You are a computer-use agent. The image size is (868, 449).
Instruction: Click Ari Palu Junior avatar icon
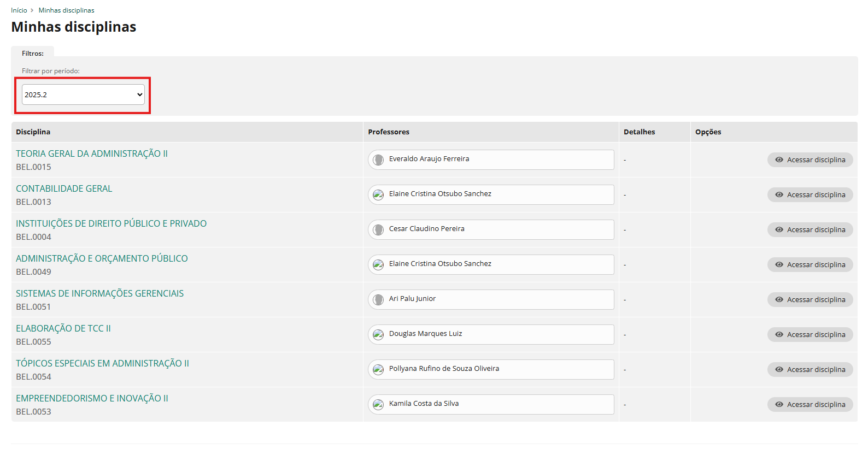click(x=378, y=300)
